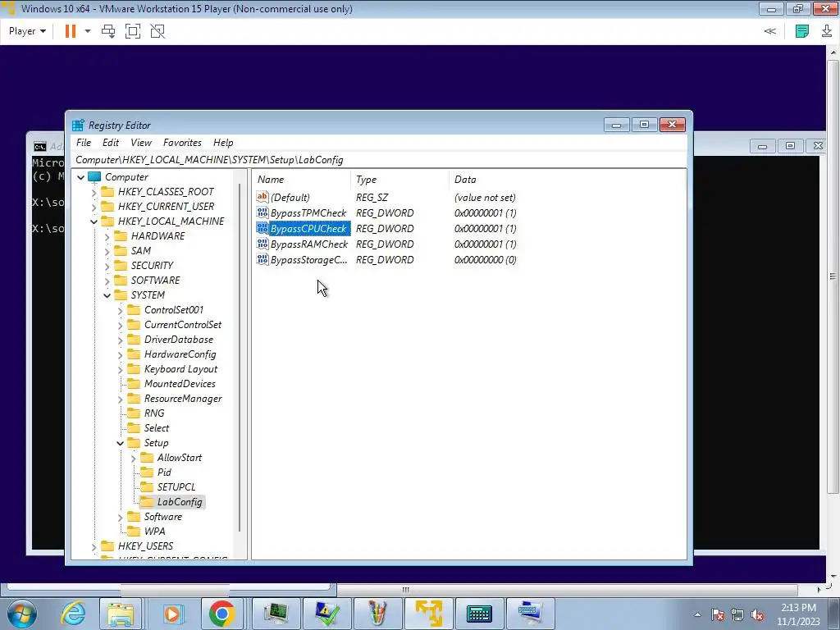Click the muted volume tray icon
Screen dimensions: 840x630
[x=757, y=615]
